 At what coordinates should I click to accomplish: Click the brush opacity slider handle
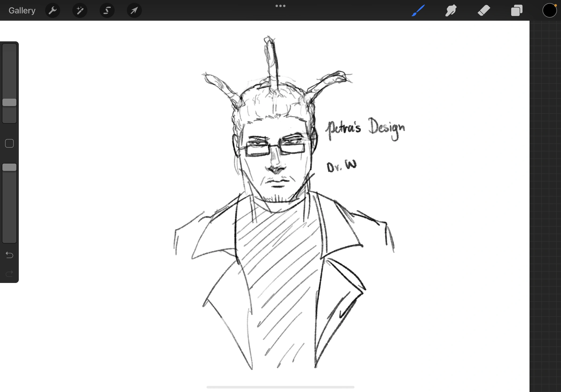[x=9, y=167]
